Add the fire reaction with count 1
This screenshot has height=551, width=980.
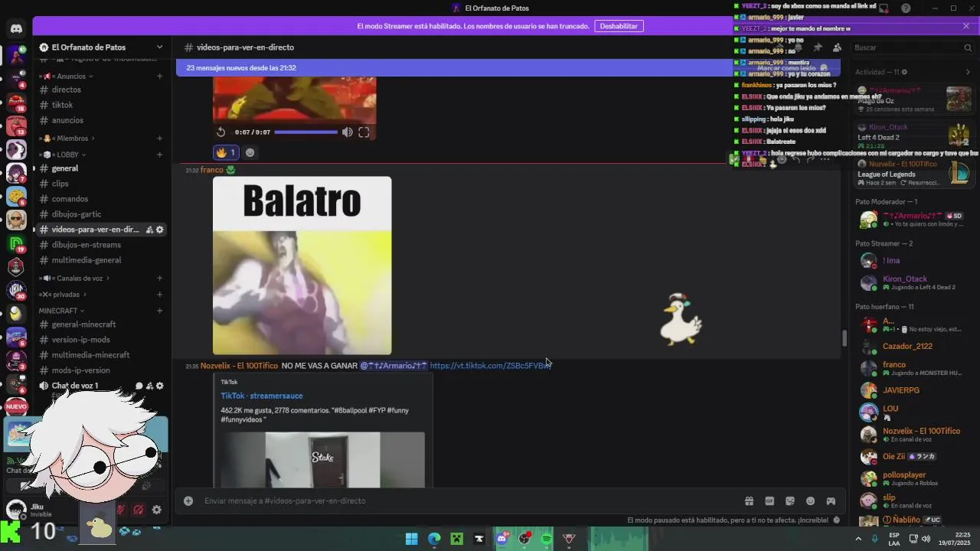[226, 152]
